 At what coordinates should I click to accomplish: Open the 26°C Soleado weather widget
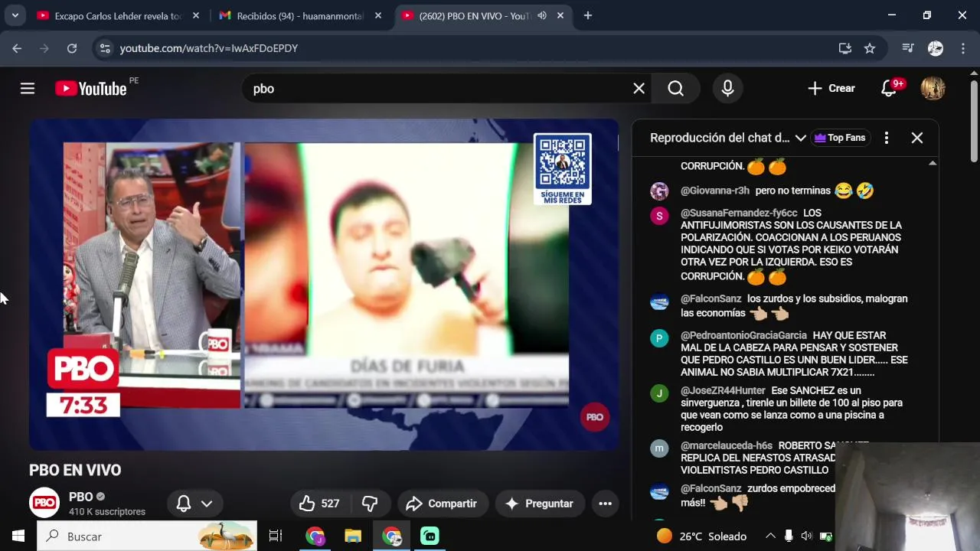pyautogui.click(x=701, y=536)
